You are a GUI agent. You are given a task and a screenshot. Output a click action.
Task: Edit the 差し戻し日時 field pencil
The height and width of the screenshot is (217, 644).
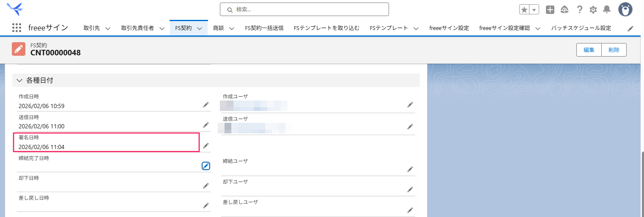pyautogui.click(x=206, y=206)
